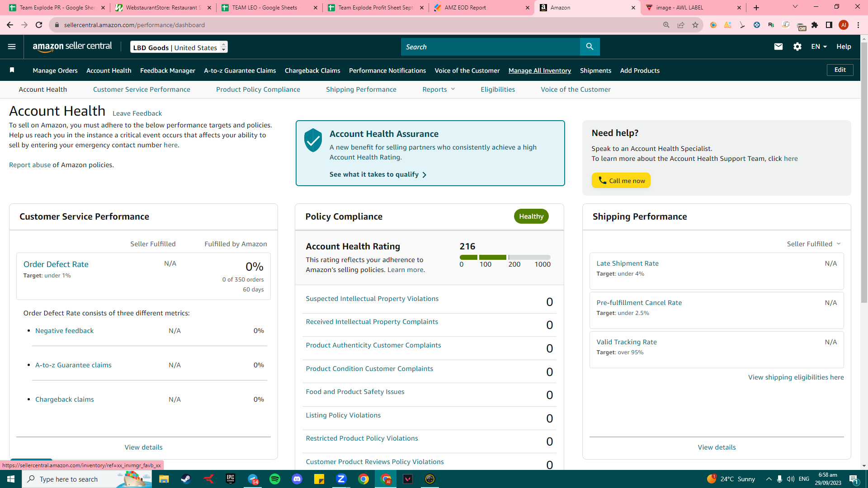Open the Windows Start menu
This screenshot has width=868, height=488.
coord(11,479)
